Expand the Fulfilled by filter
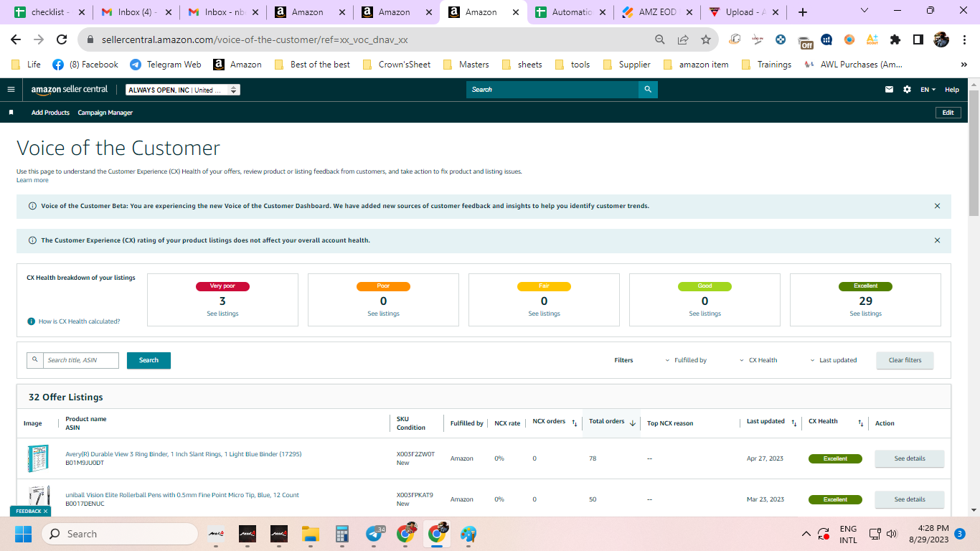This screenshot has height=551, width=980. click(x=686, y=360)
